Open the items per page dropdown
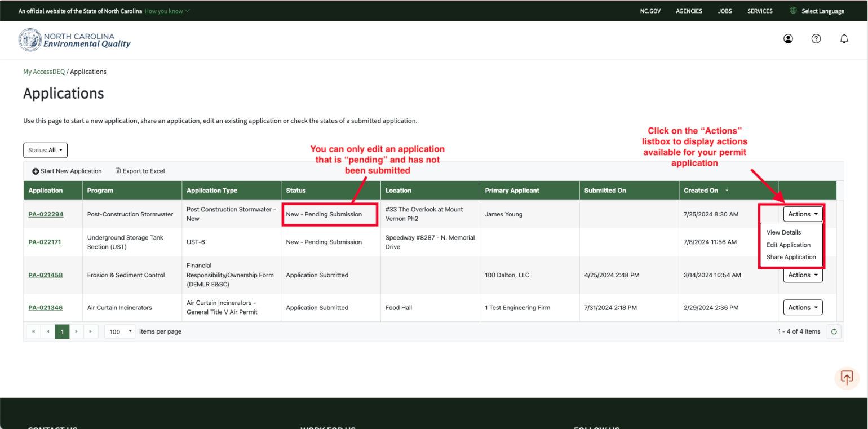This screenshot has height=429, width=868. [x=119, y=331]
